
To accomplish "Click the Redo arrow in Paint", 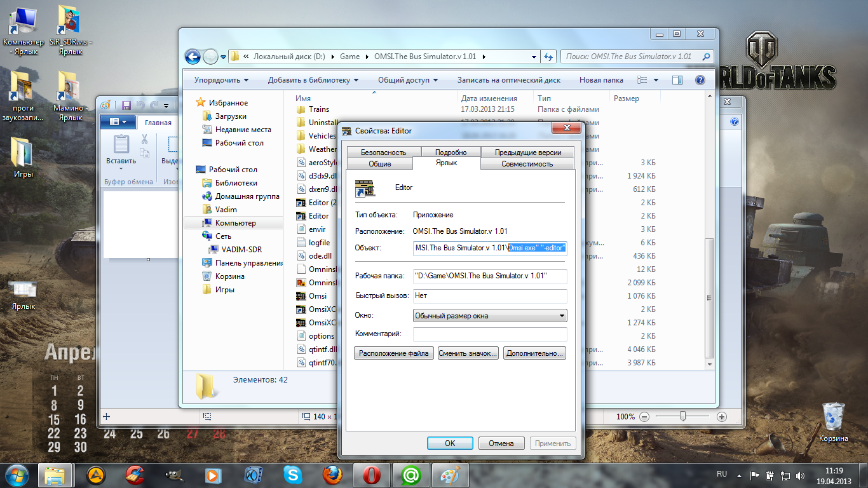I will (x=154, y=105).
